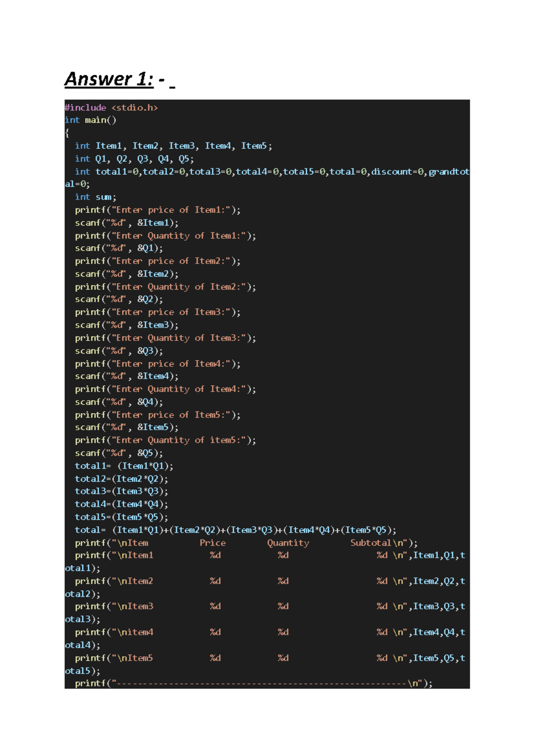
Task: Click the "Enter price of Item1:" printf line
Action: [158, 210]
